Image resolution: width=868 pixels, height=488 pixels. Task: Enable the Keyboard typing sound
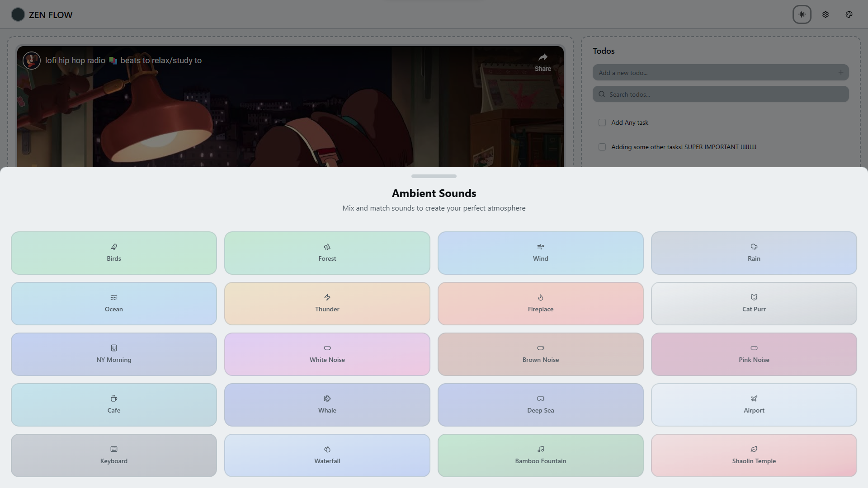(114, 455)
